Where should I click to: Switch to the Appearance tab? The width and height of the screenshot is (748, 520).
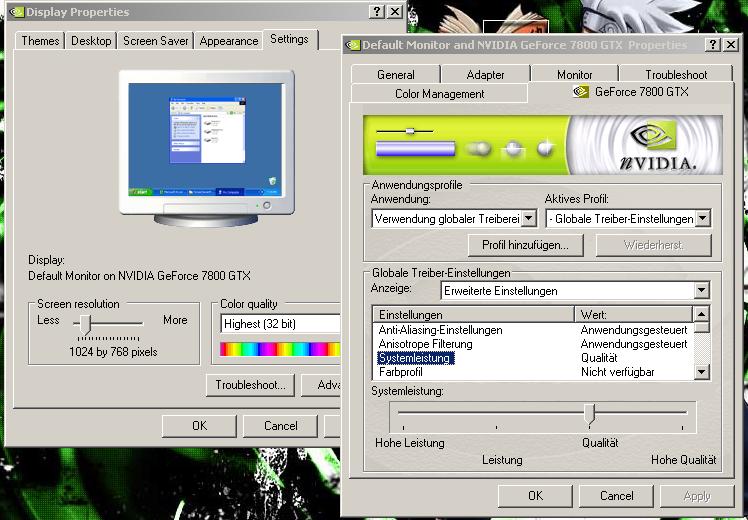(229, 41)
